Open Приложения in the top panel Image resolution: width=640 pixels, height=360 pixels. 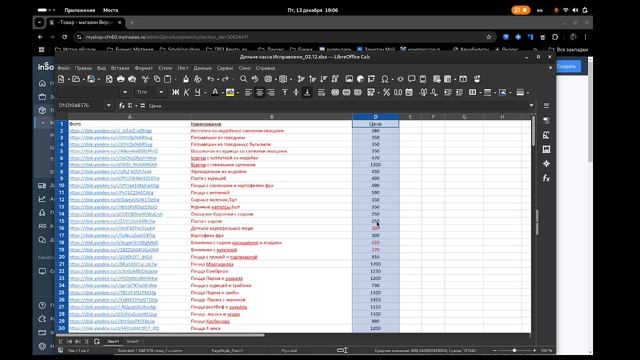80,10
